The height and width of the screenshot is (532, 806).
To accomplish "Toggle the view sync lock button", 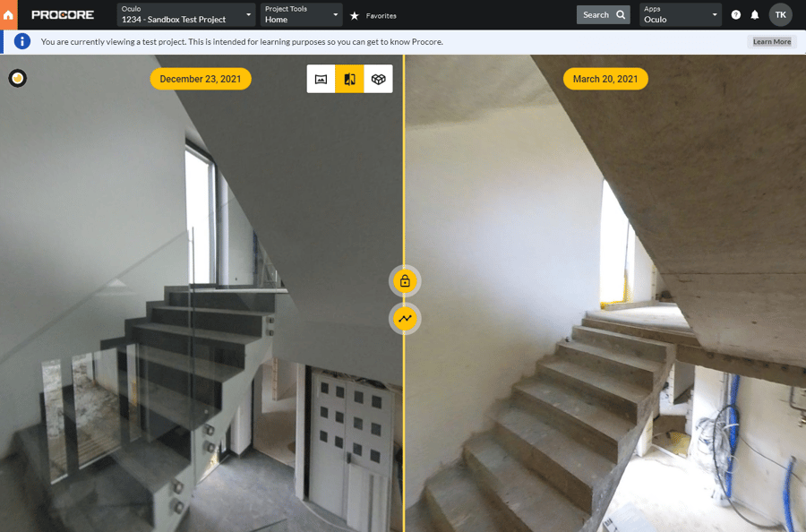I will pyautogui.click(x=405, y=281).
